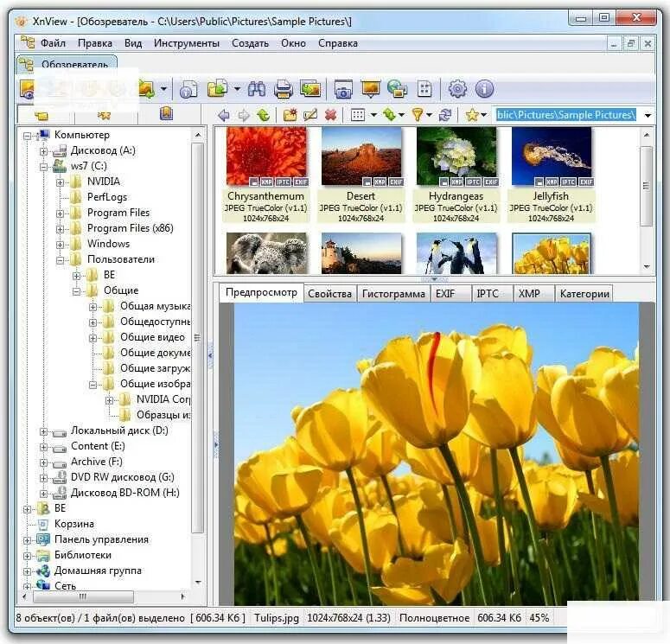Click the binoculars search icon
The height and width of the screenshot is (644, 670).
pos(257,89)
